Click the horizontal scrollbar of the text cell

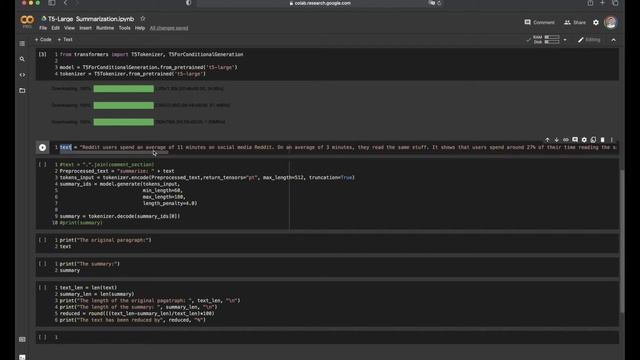tap(114, 152)
